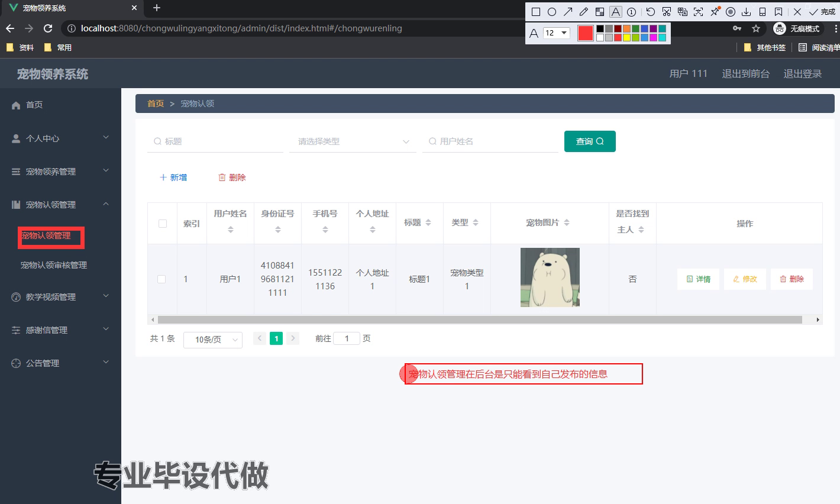Click 退出到前台 in the header

click(745, 73)
